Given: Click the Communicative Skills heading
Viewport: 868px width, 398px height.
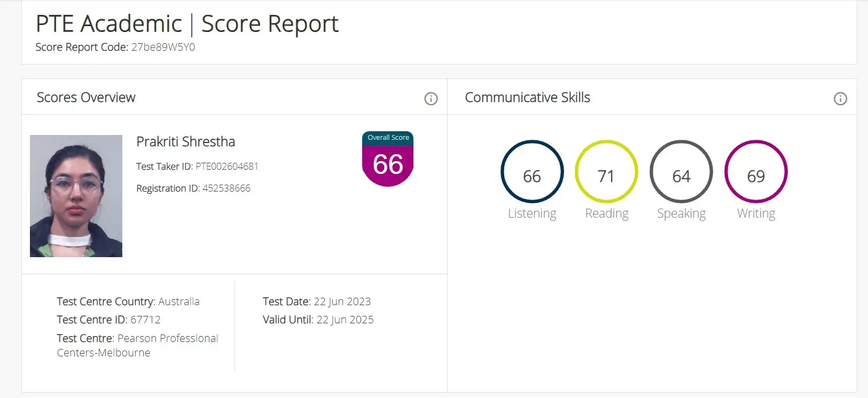Looking at the screenshot, I should click(527, 98).
